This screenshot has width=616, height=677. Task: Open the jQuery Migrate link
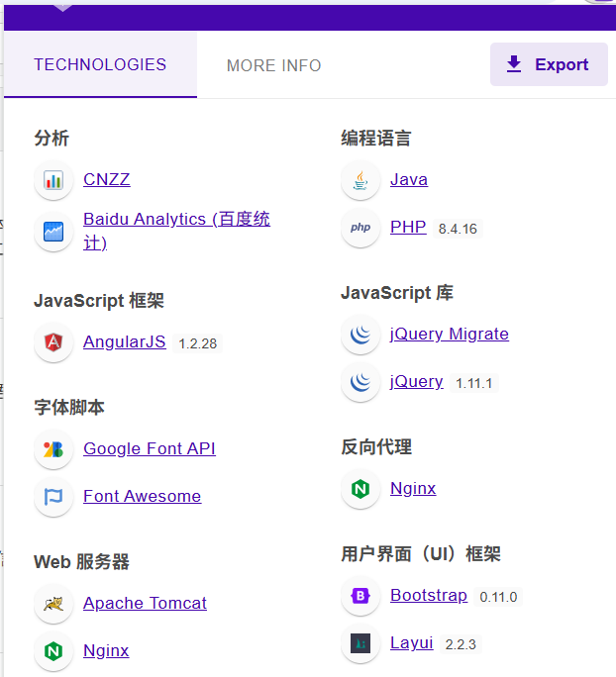pyautogui.click(x=450, y=335)
